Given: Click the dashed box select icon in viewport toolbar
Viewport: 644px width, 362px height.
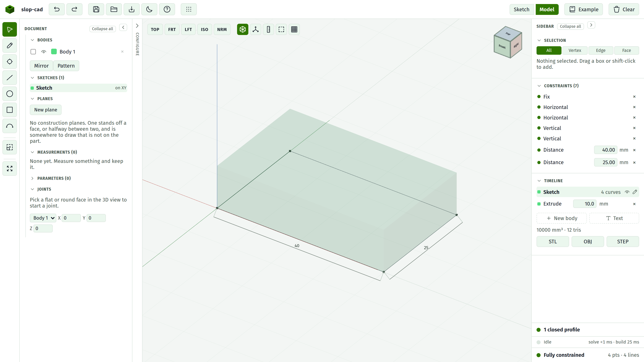Looking at the screenshot, I should (x=281, y=30).
